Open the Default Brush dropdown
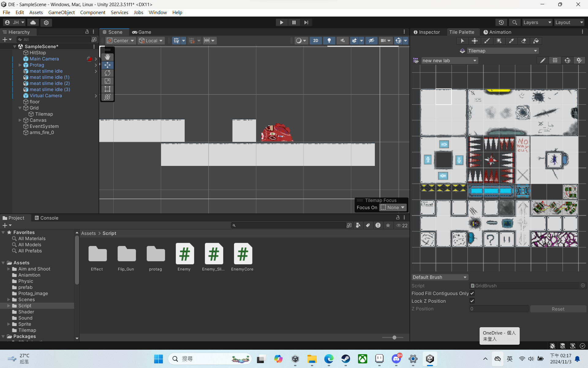Image resolution: width=588 pixels, height=368 pixels. point(439,277)
